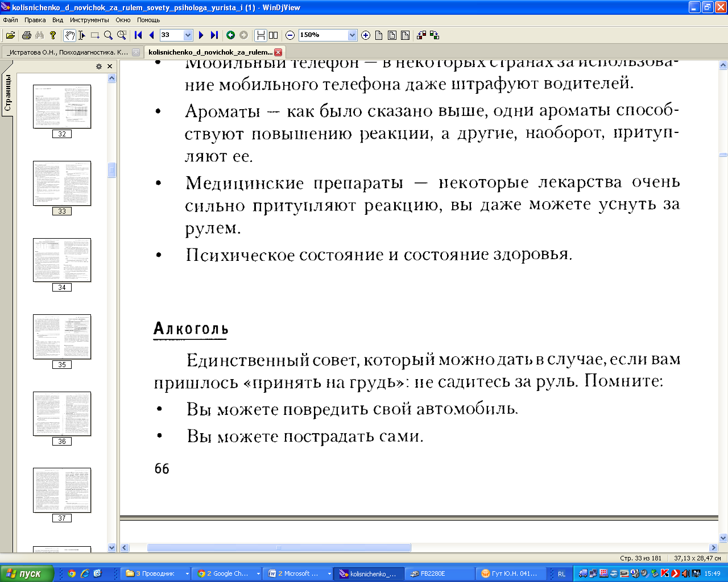Open the 2 Google Chrome taskbar group
This screenshot has width=728, height=582.
click(227, 573)
